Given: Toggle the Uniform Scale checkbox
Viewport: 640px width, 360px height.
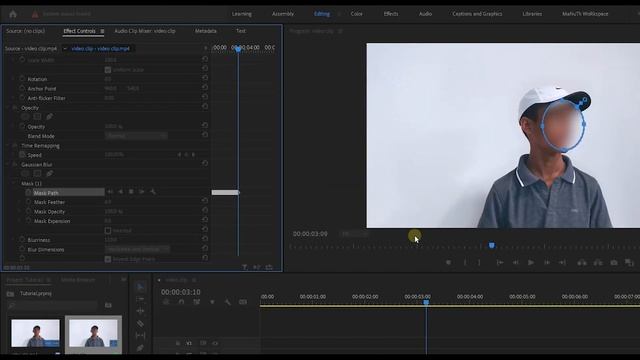Looking at the screenshot, I should [108, 70].
